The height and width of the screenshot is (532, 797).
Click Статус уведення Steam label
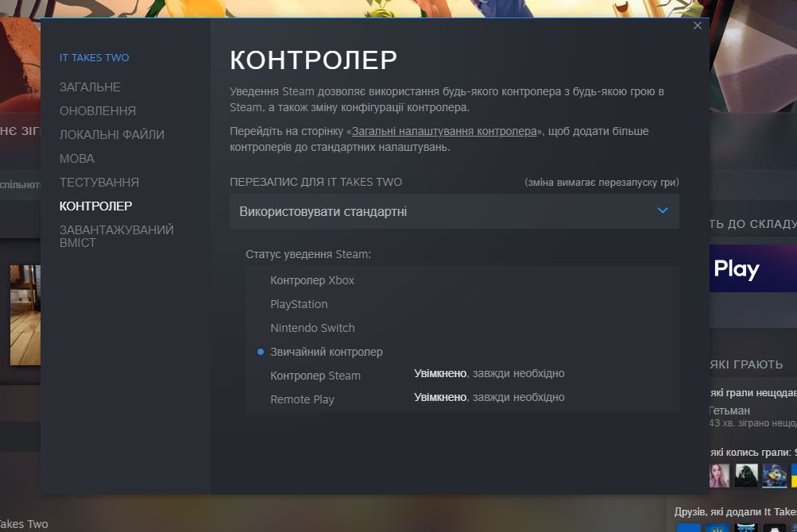[308, 254]
